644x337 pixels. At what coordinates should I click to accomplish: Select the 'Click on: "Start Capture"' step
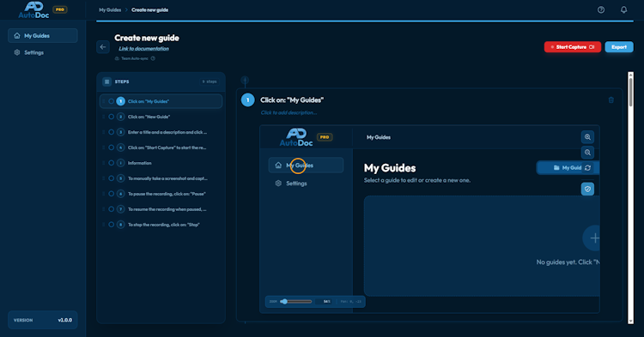pos(161,147)
